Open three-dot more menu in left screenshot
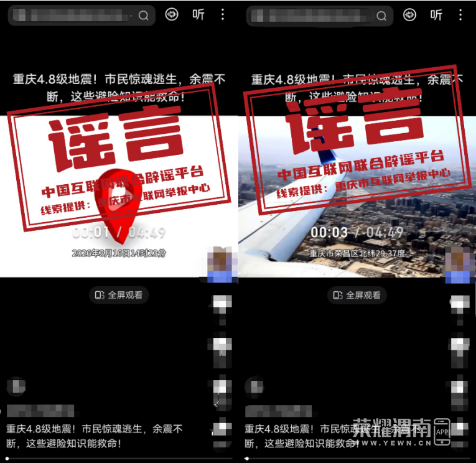This screenshot has width=476, height=463. pos(223,15)
